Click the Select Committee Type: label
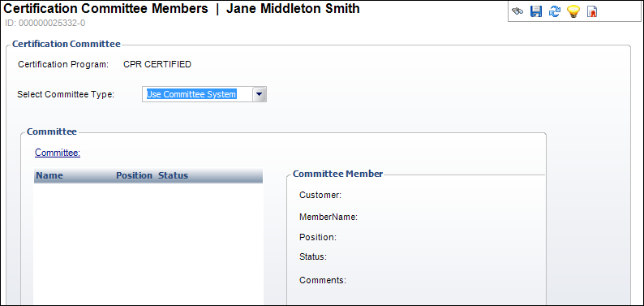The width and height of the screenshot is (644, 306). tap(66, 94)
